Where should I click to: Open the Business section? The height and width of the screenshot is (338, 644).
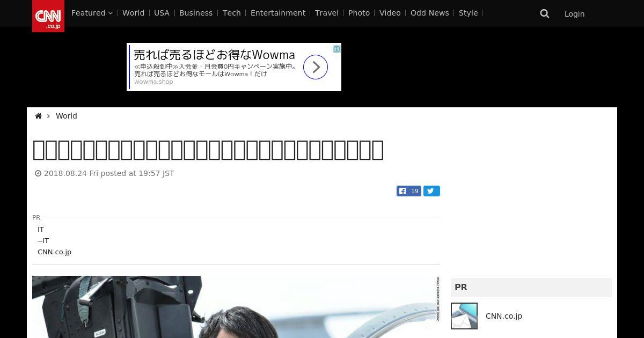tap(196, 13)
